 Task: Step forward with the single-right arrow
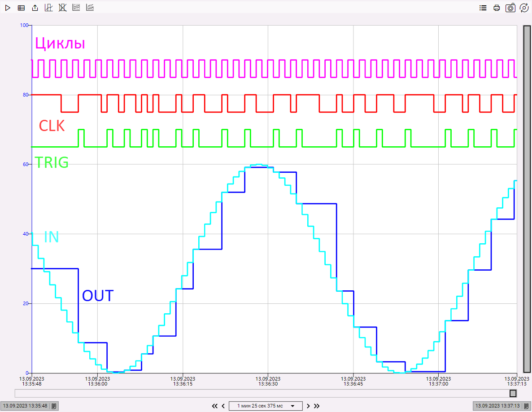click(x=308, y=406)
